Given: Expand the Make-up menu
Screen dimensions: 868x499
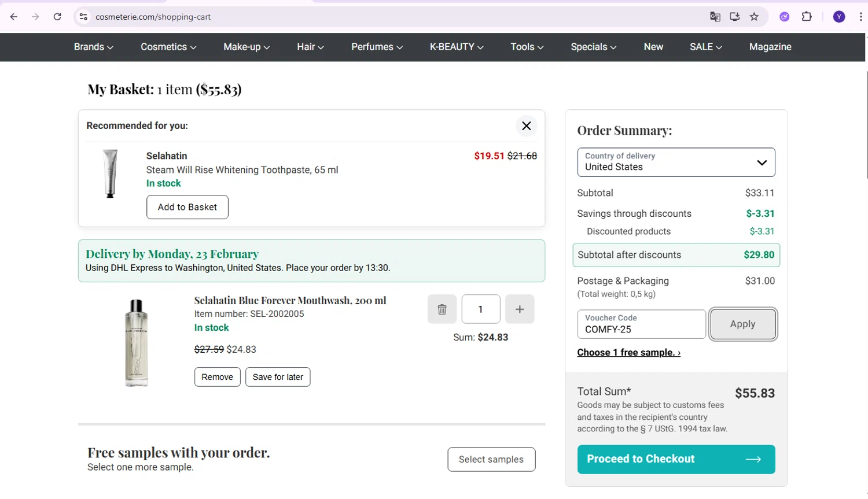Looking at the screenshot, I should coord(247,47).
